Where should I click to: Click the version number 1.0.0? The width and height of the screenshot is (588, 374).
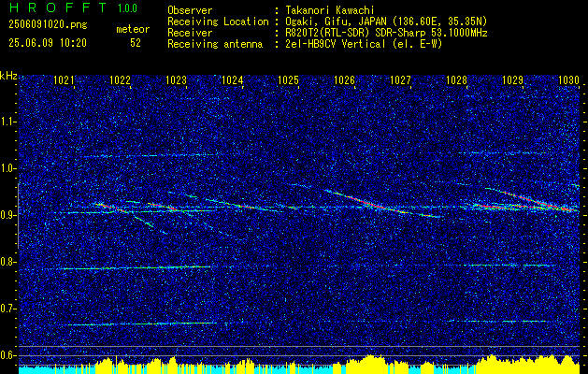pyautogui.click(x=127, y=8)
